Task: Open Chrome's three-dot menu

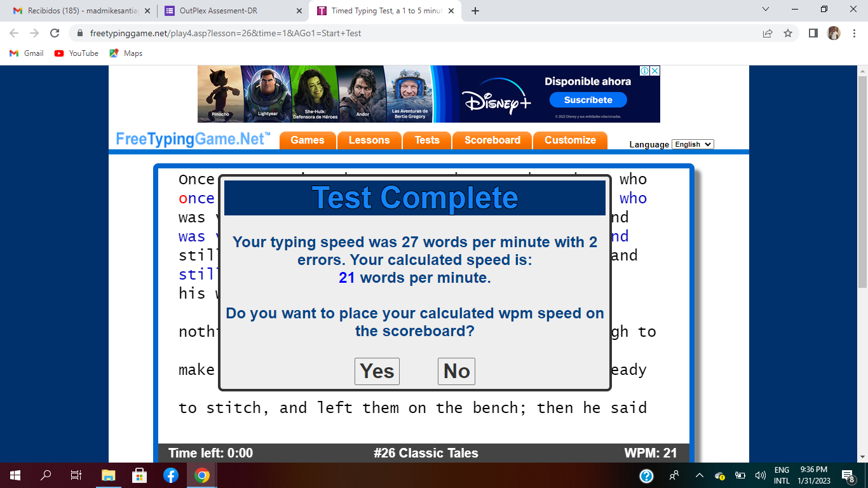Action: [854, 33]
